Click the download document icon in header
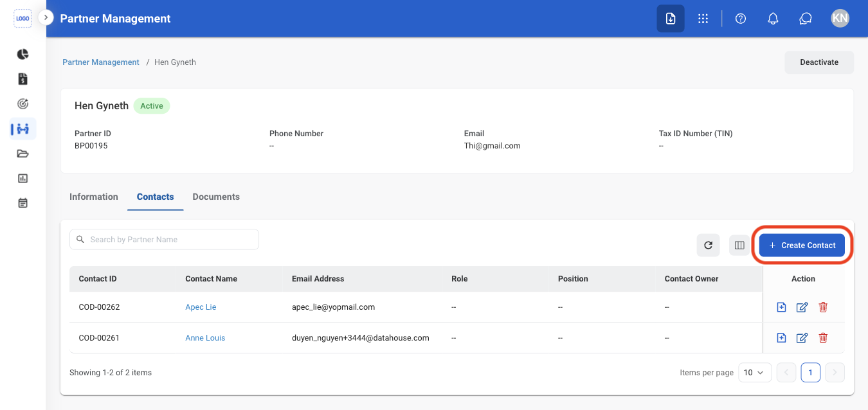 (x=671, y=19)
